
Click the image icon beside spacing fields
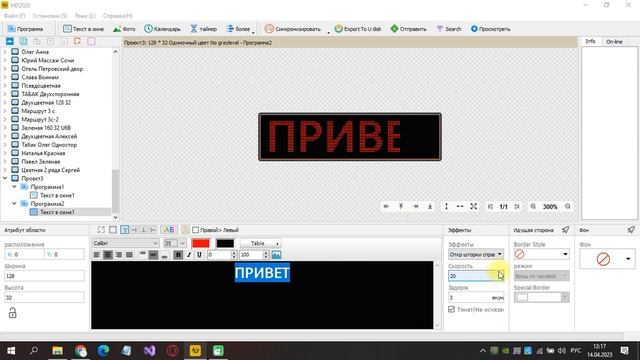[x=276, y=255]
